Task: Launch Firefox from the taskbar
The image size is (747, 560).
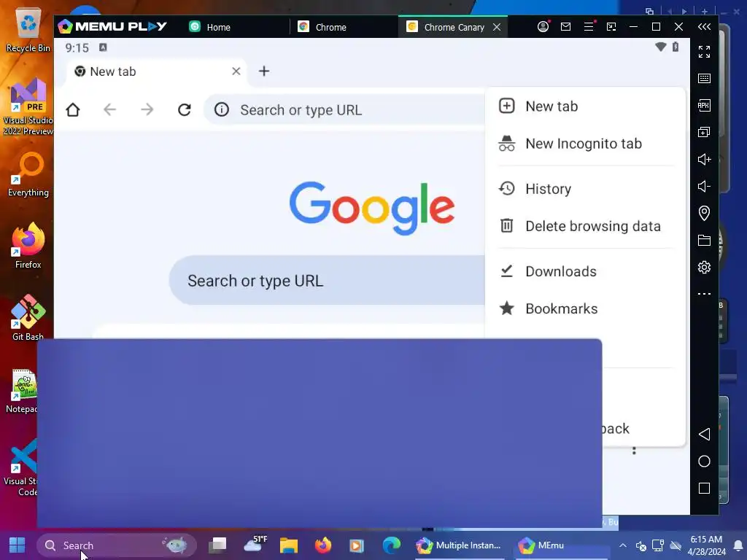Action: 323,545
